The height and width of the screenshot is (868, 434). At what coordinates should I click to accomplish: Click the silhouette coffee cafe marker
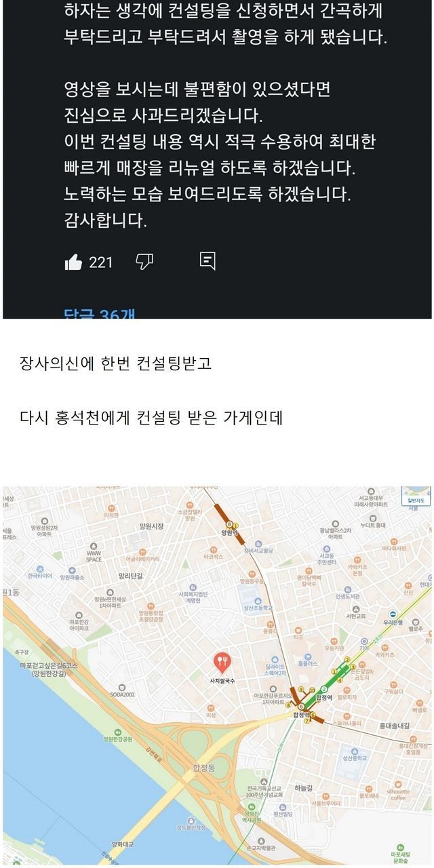tap(397, 786)
